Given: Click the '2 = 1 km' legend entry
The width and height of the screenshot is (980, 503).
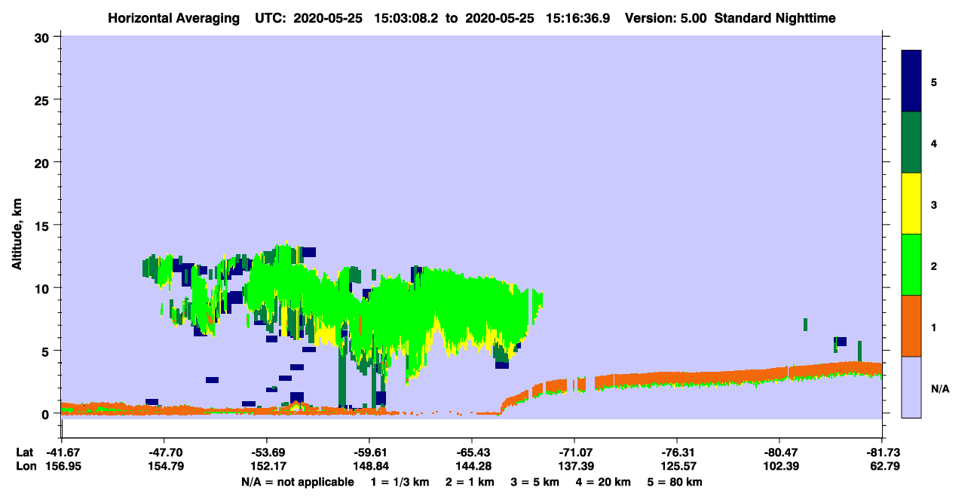Looking at the screenshot, I should click(x=471, y=481).
